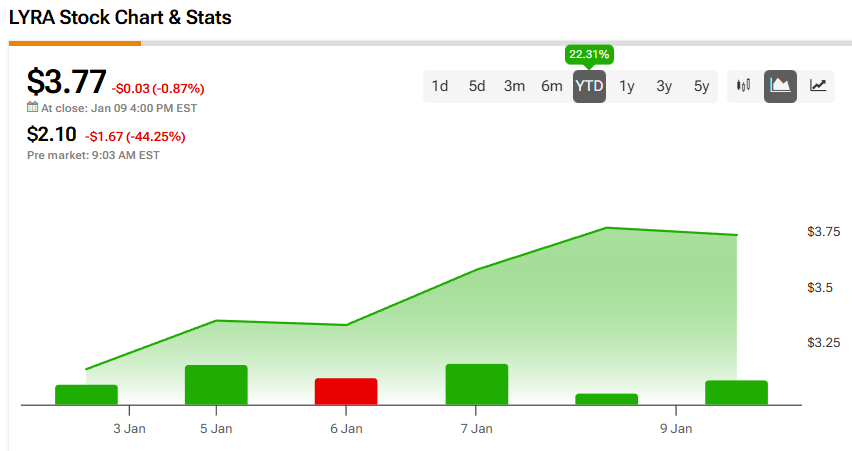Click the calendar icon beside At close
The height and width of the screenshot is (451, 852).
(x=32, y=108)
